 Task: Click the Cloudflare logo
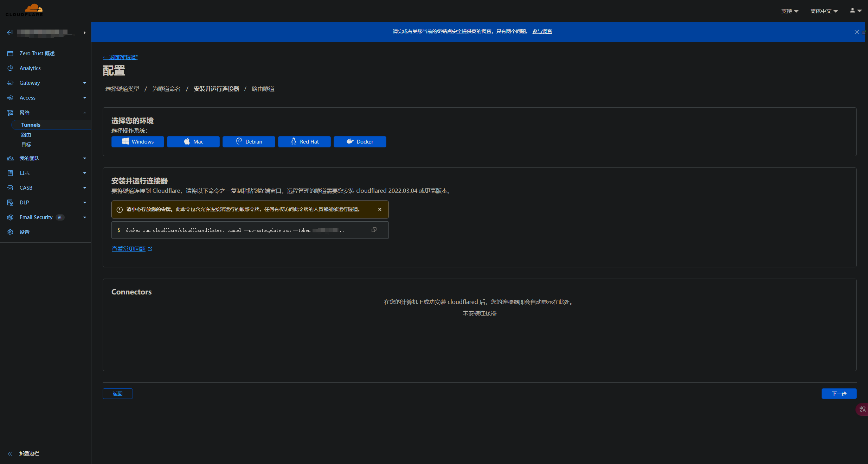click(24, 10)
